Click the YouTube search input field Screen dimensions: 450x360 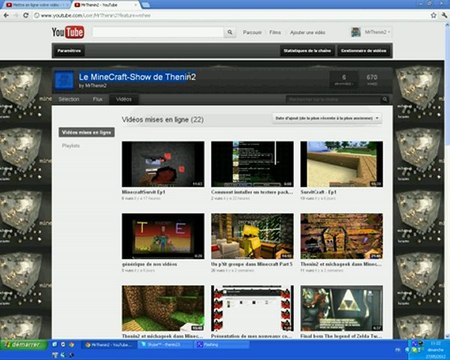[x=158, y=32]
